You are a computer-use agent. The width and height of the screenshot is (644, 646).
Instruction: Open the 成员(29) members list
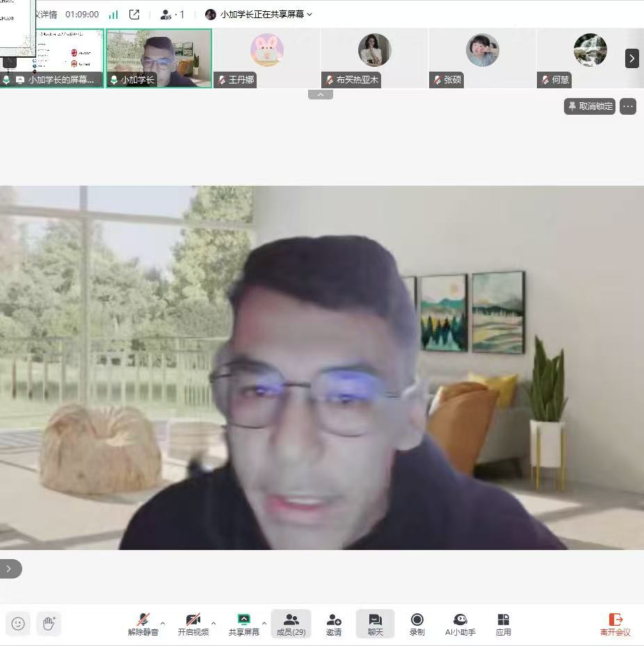291,624
